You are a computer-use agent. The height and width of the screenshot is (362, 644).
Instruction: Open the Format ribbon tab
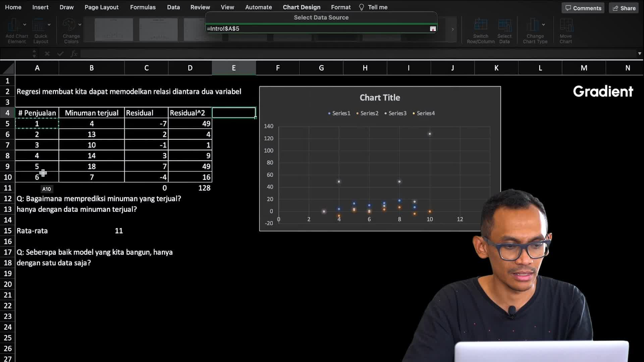pyautogui.click(x=340, y=7)
